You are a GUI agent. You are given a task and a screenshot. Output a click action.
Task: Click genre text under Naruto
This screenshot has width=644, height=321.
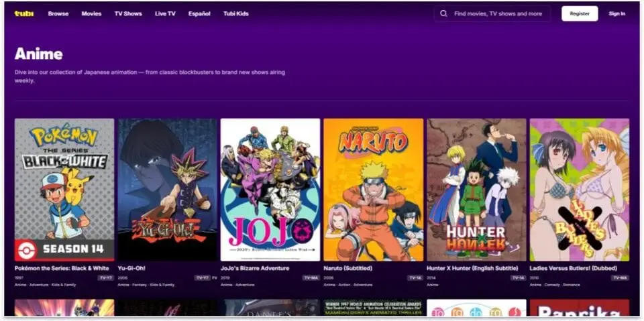point(348,285)
